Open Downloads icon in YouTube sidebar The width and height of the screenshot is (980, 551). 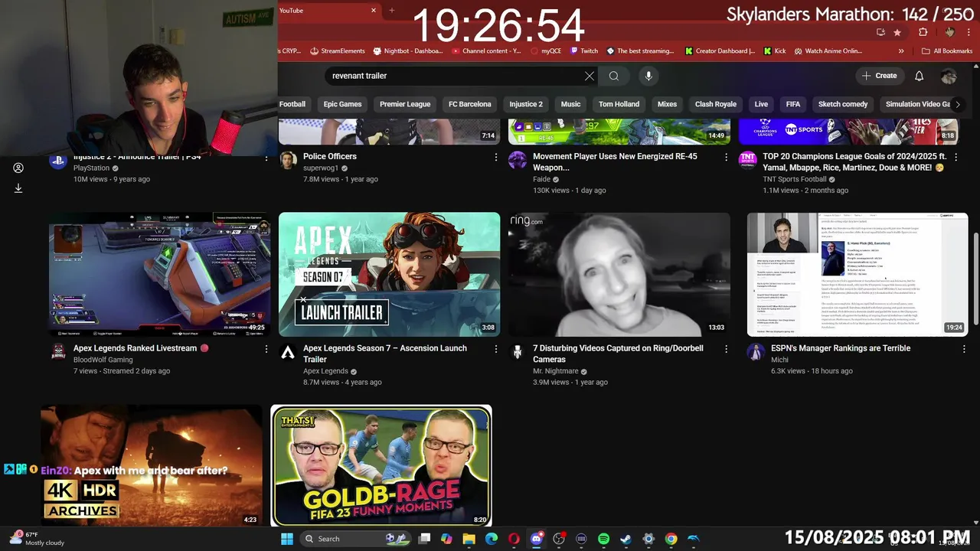point(18,188)
